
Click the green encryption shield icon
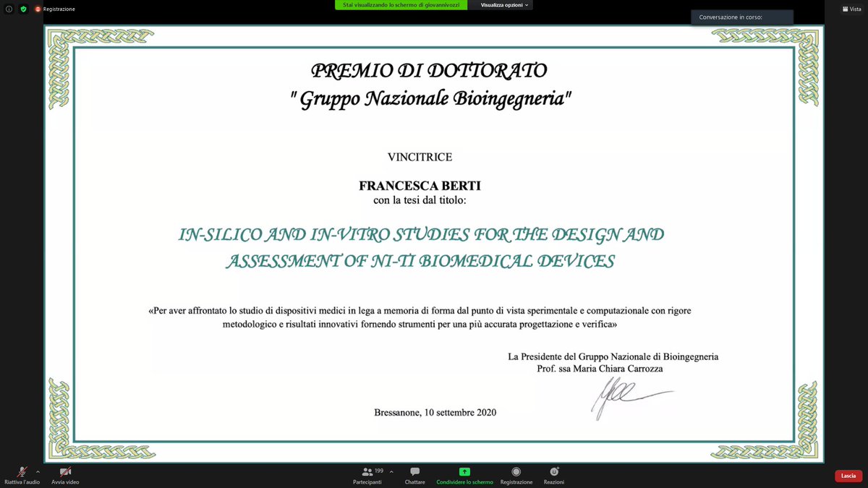point(23,9)
